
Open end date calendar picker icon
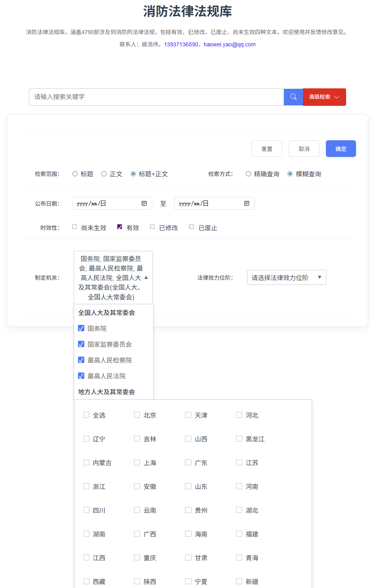click(247, 203)
